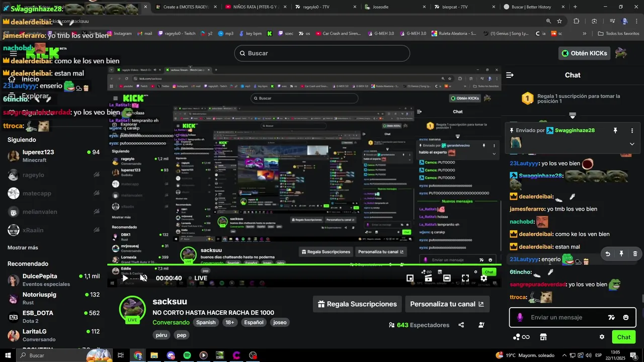Open Ruleta Aleatoria bookmark
Image resolution: width=644 pixels, height=362 pixels.
[x=454, y=34]
